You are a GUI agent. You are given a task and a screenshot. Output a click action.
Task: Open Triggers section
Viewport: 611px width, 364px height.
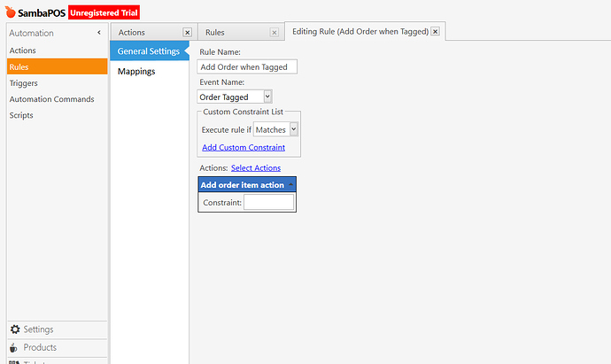(x=23, y=83)
